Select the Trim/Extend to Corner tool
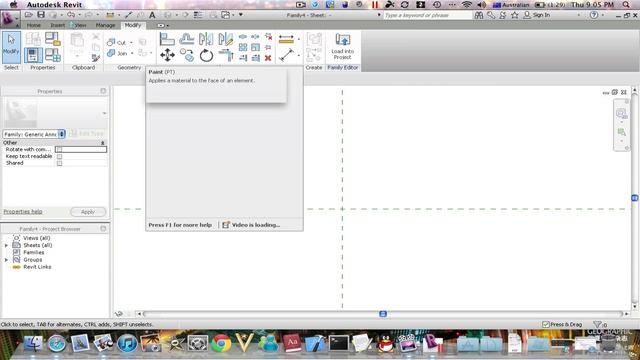The width and height of the screenshot is (640, 360). (x=226, y=55)
